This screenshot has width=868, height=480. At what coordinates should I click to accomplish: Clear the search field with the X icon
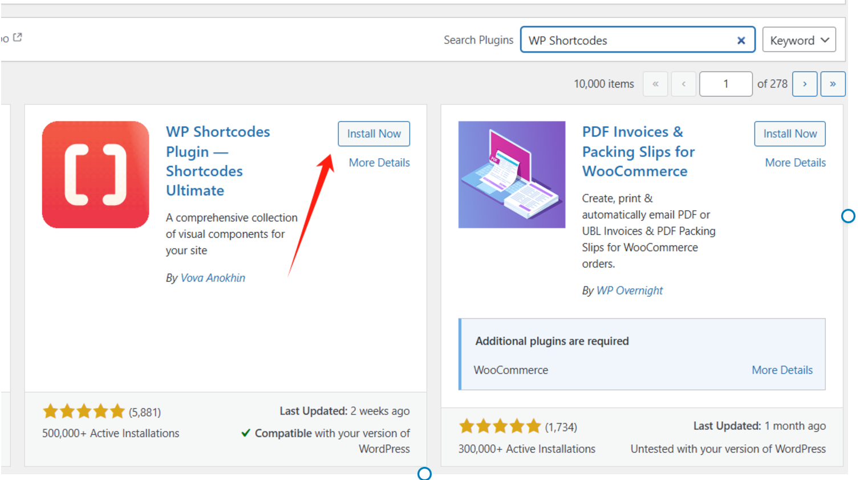point(741,41)
